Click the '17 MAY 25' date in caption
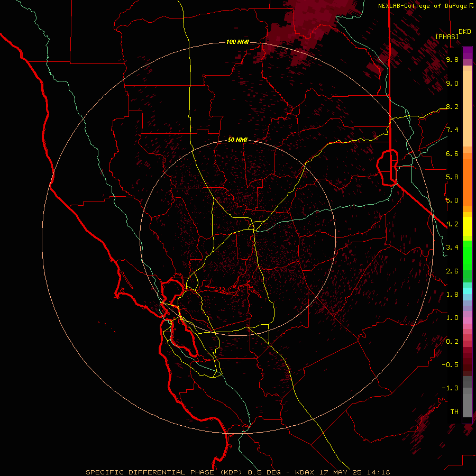The image size is (476, 476). (x=341, y=472)
